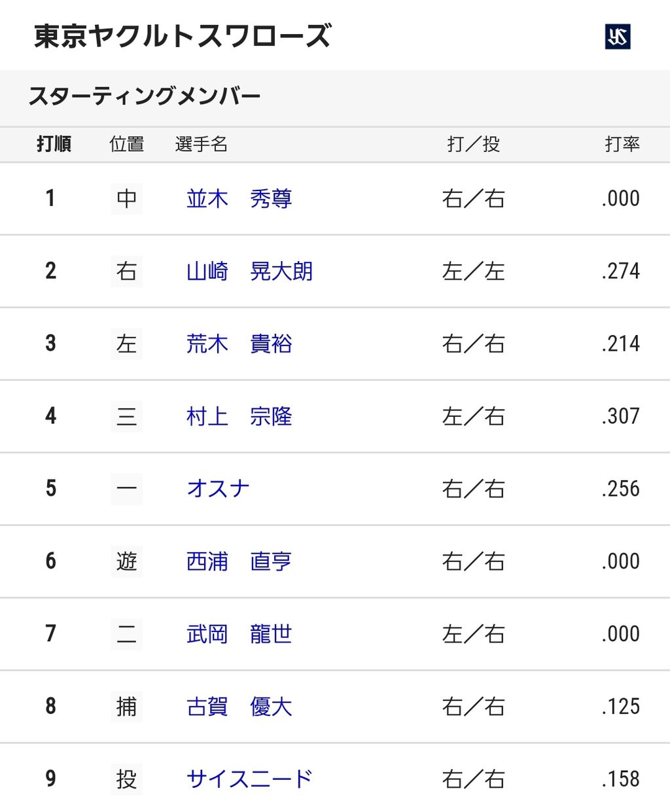
Task: Select player 荒木 貴裕
Action: (239, 344)
